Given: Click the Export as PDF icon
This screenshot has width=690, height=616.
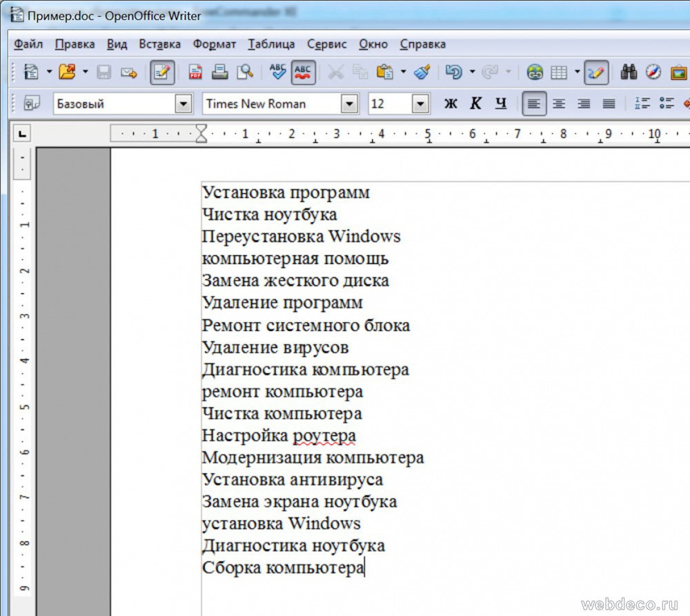Looking at the screenshot, I should click(195, 72).
